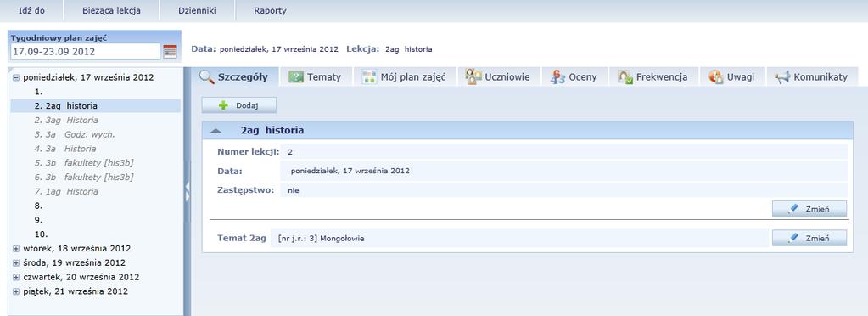Click pencil icon in Temat 2ag Zmień

[793, 238]
